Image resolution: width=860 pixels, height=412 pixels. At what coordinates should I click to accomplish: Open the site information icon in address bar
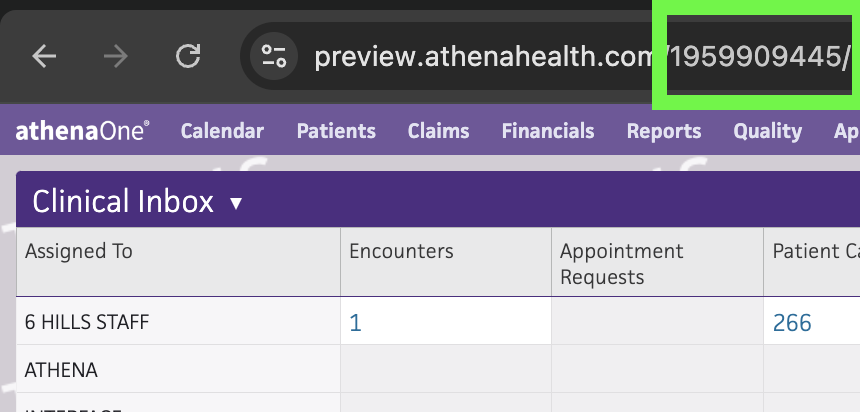(274, 56)
